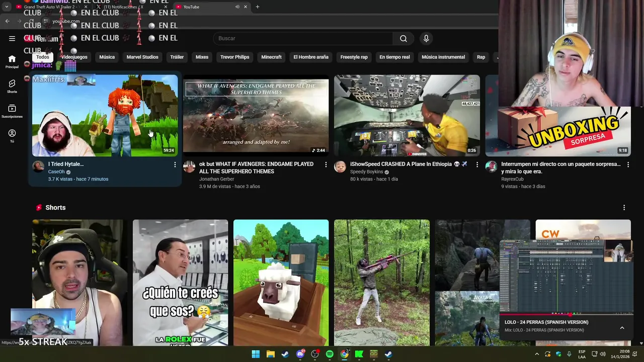The width and height of the screenshot is (644, 362).
Task: Open a new browser tab
Action: pyautogui.click(x=258, y=7)
